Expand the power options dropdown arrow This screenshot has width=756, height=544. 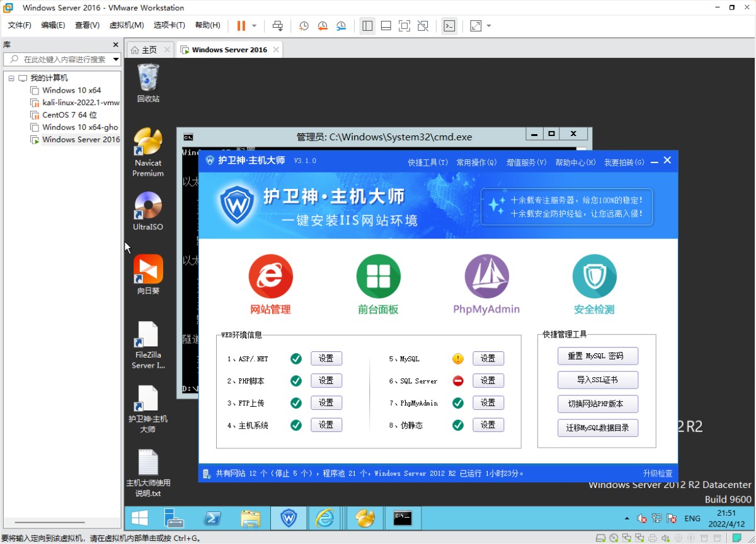click(x=255, y=26)
